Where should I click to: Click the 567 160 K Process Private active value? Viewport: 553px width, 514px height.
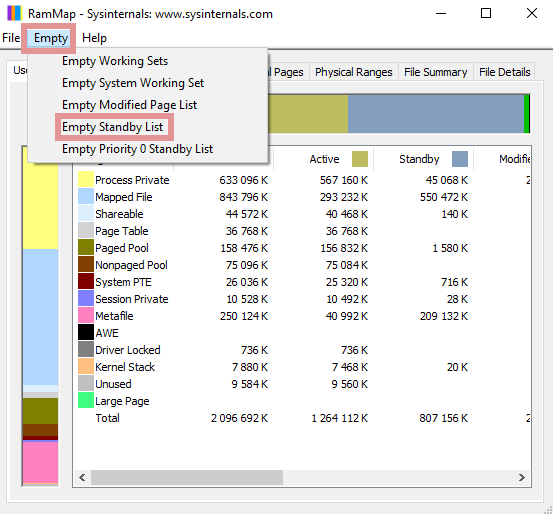tap(344, 180)
